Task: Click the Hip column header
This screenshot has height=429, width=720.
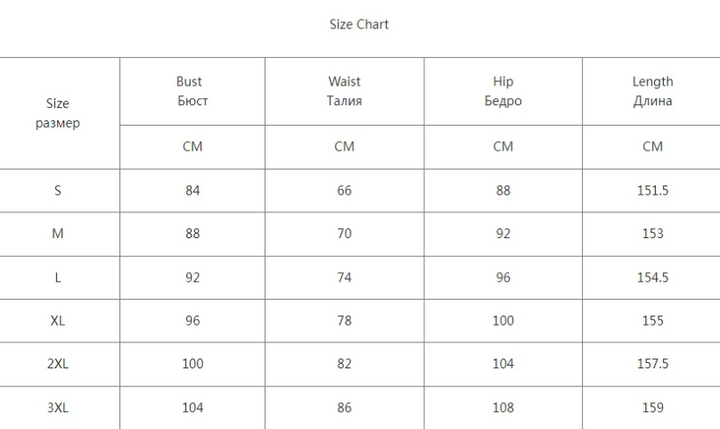Action: click(x=503, y=91)
